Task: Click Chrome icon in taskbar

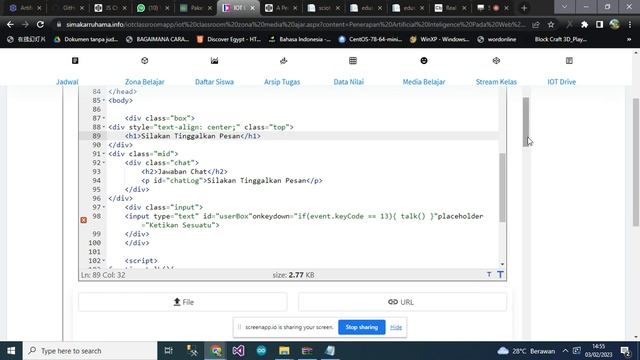Action: (x=216, y=351)
